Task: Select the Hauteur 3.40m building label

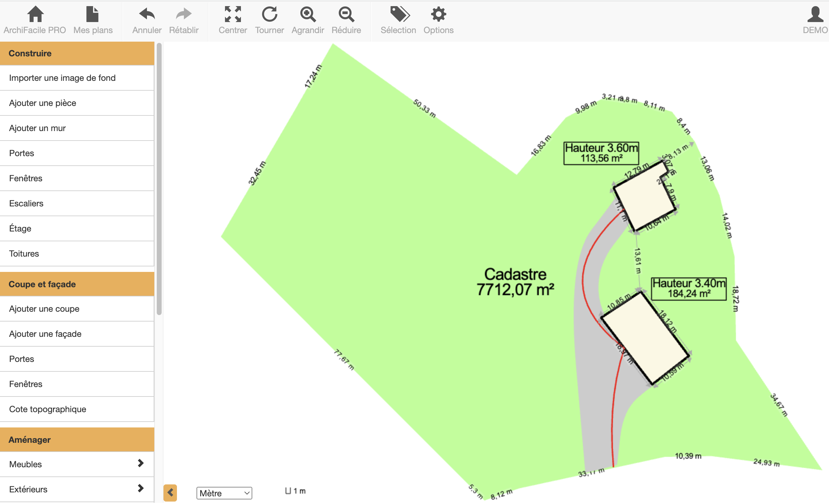Action: pyautogui.click(x=689, y=289)
